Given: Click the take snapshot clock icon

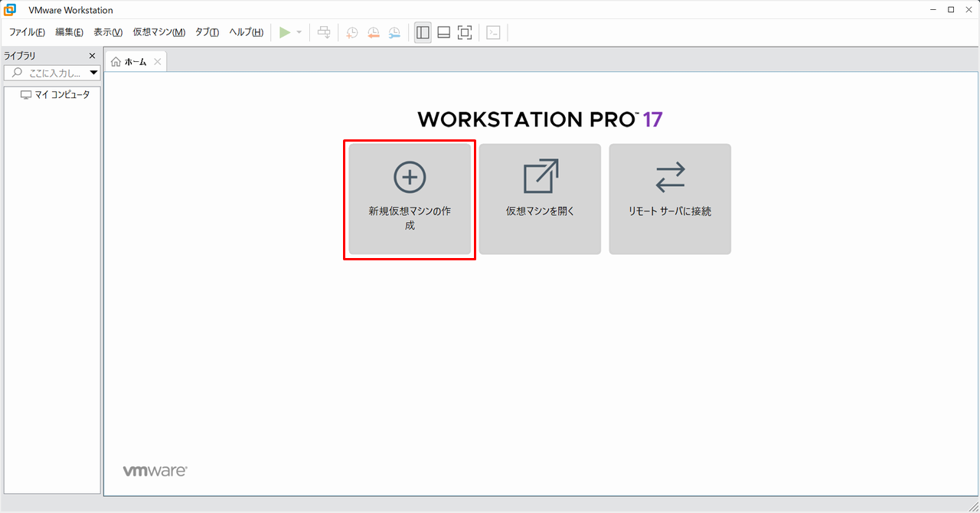Looking at the screenshot, I should pyautogui.click(x=351, y=32).
